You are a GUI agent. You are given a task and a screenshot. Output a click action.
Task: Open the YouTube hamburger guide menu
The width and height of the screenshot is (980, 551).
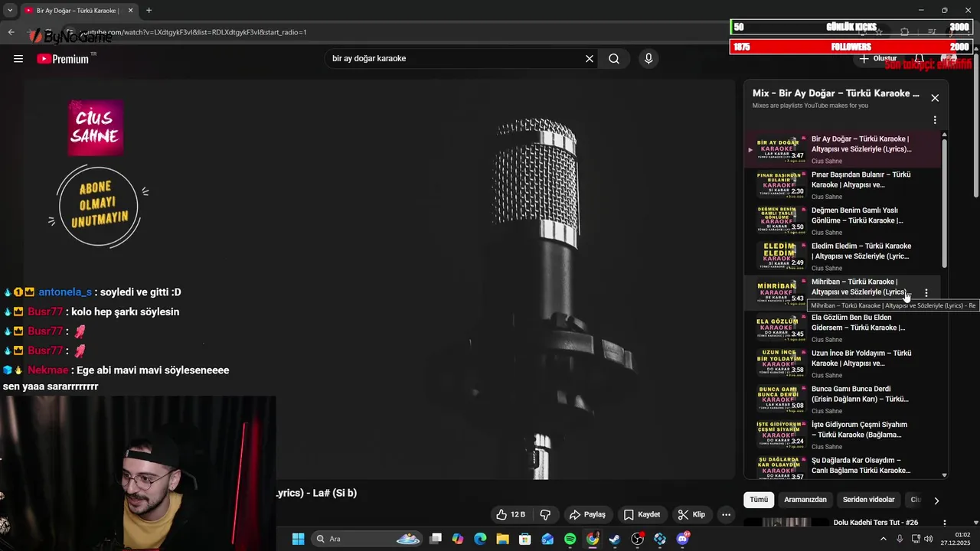click(x=18, y=59)
